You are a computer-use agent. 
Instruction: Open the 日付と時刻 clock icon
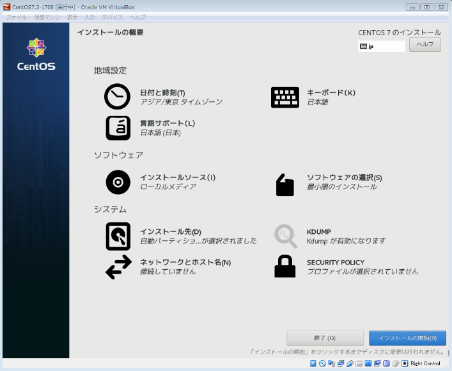pyautogui.click(x=117, y=96)
